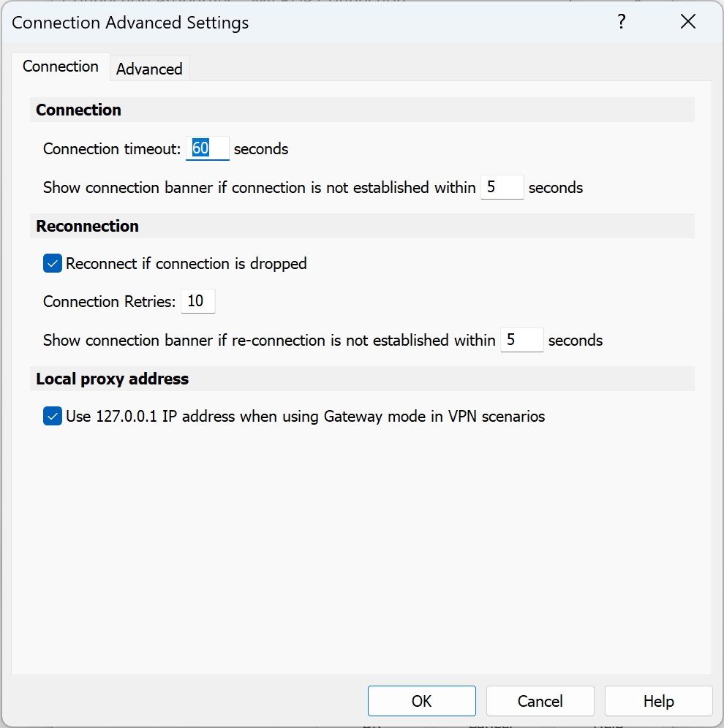This screenshot has height=728, width=724.
Task: Click the Connection timeout input field
Action: (207, 148)
